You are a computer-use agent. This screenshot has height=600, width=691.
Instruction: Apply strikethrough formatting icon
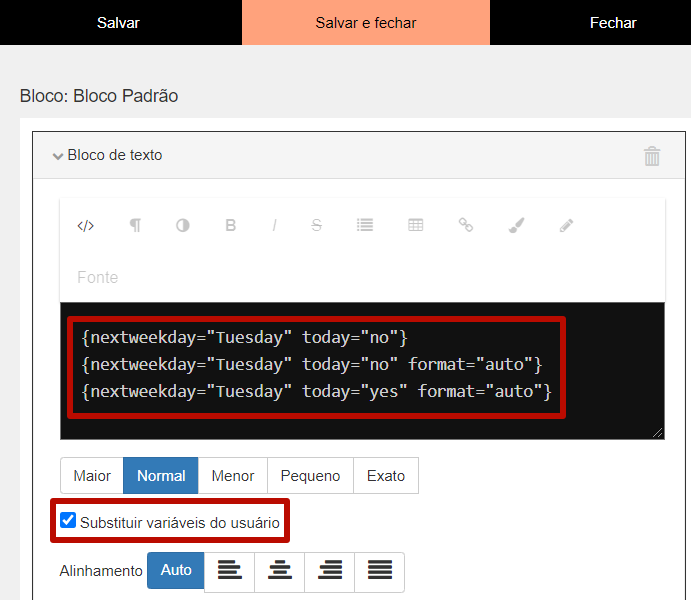click(316, 225)
